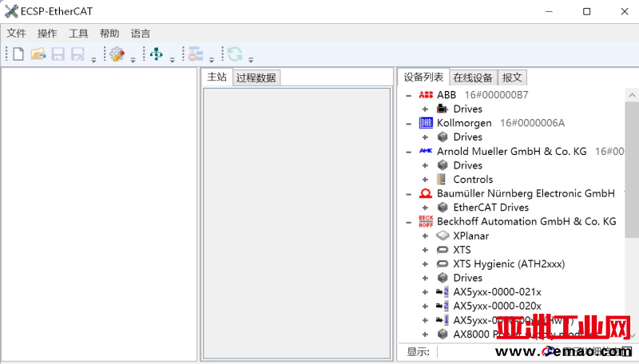Click the gear with pencil settings icon
Screen dimensions: 639x364
(117, 53)
